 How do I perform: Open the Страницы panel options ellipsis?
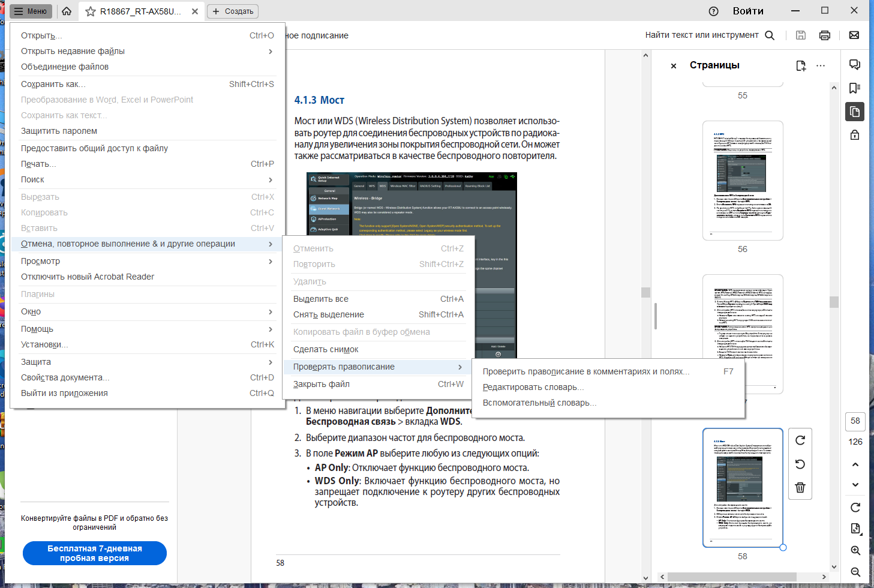pyautogui.click(x=821, y=65)
